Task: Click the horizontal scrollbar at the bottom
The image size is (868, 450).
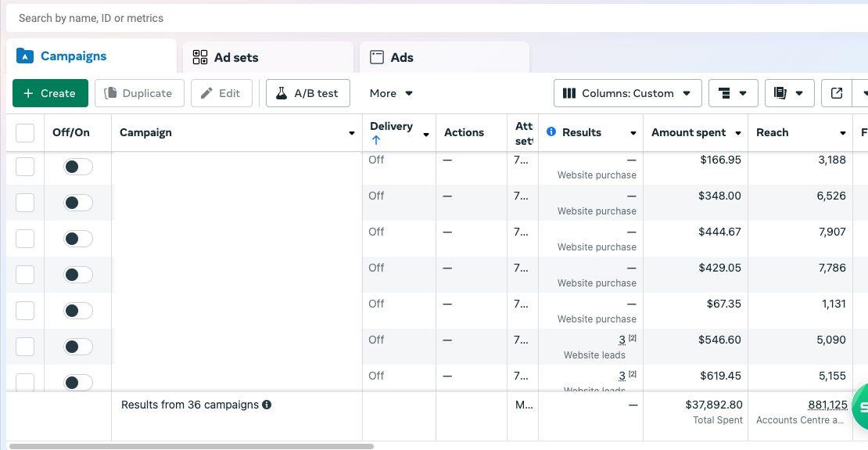Action: pyautogui.click(x=192, y=446)
